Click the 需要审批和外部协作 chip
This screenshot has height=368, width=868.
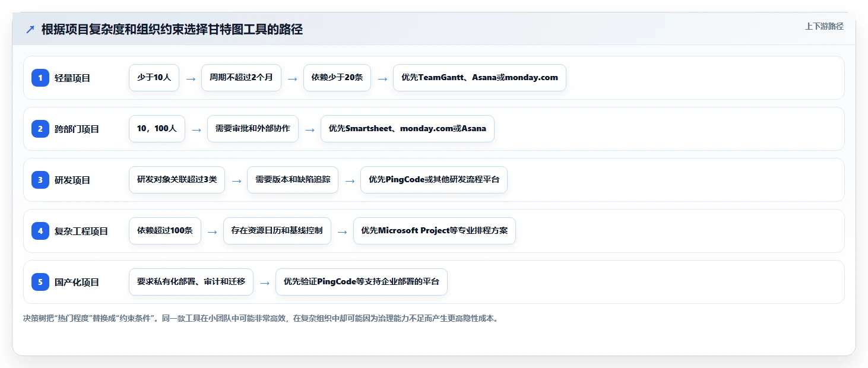(x=253, y=129)
